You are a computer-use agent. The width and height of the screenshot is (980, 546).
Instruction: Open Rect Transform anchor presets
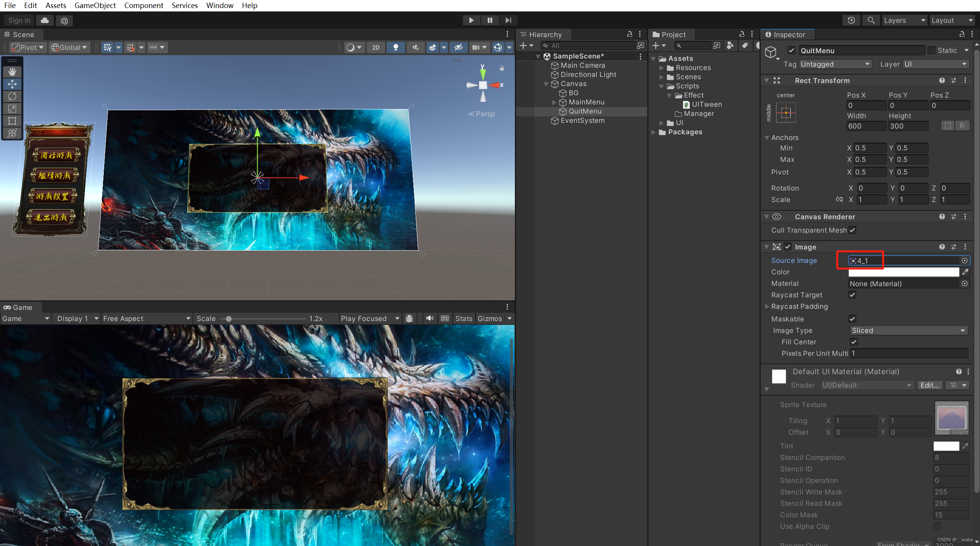[786, 112]
